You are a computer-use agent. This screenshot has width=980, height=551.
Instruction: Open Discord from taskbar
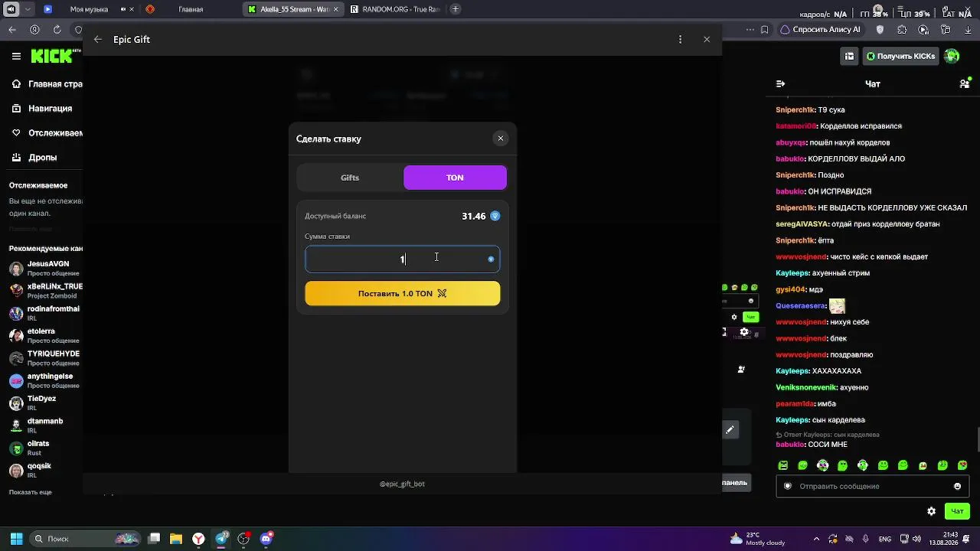tap(266, 539)
